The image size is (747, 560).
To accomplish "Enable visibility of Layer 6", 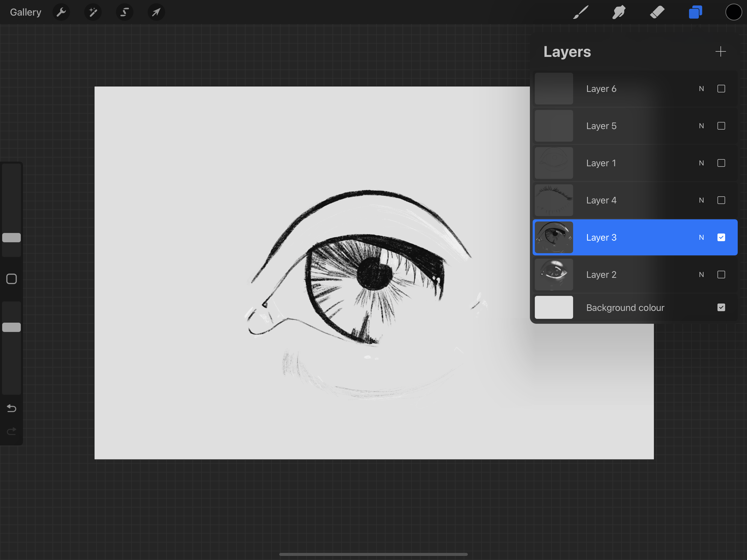I will click(721, 89).
